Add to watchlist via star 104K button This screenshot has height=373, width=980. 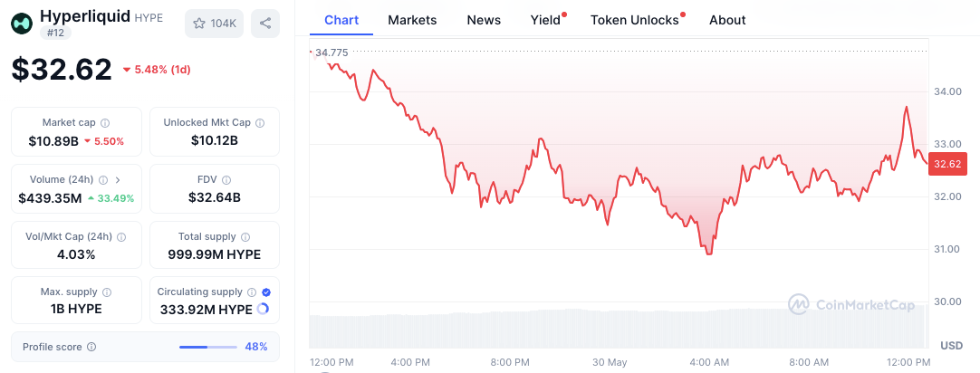(x=214, y=24)
